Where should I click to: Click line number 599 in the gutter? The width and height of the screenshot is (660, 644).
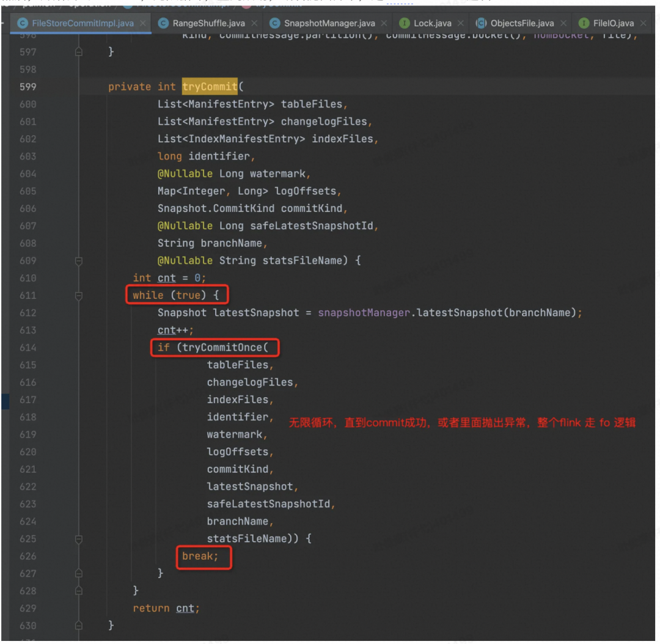[x=28, y=87]
